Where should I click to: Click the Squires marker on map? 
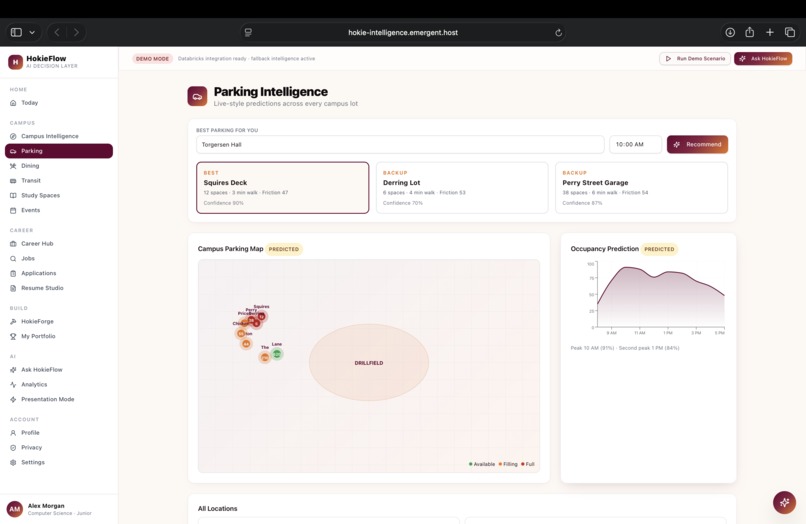262,316
